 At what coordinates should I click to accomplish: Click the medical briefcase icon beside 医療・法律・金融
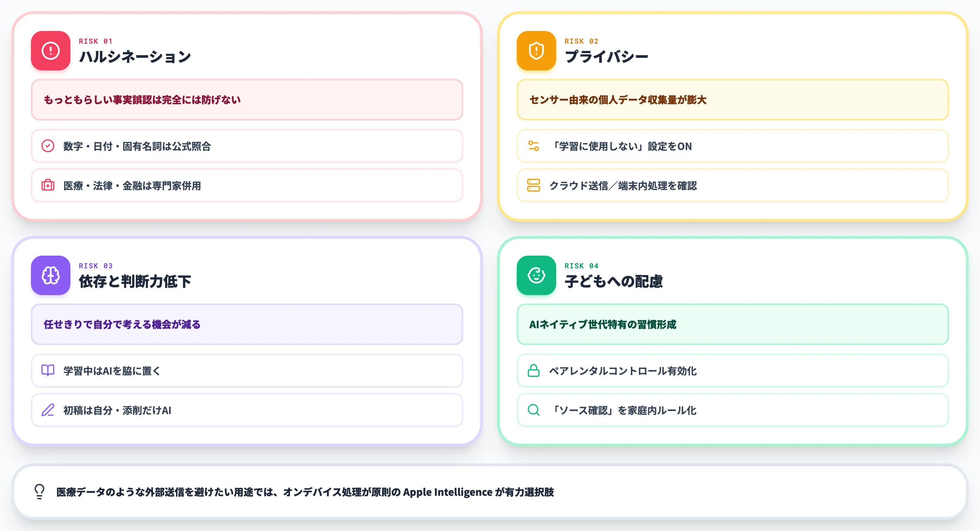(x=48, y=185)
